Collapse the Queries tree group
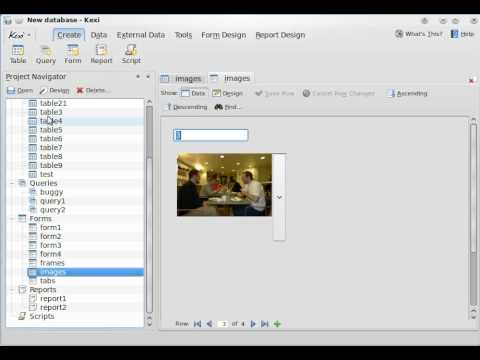Screen dimensions: 480x360 coord(12,183)
